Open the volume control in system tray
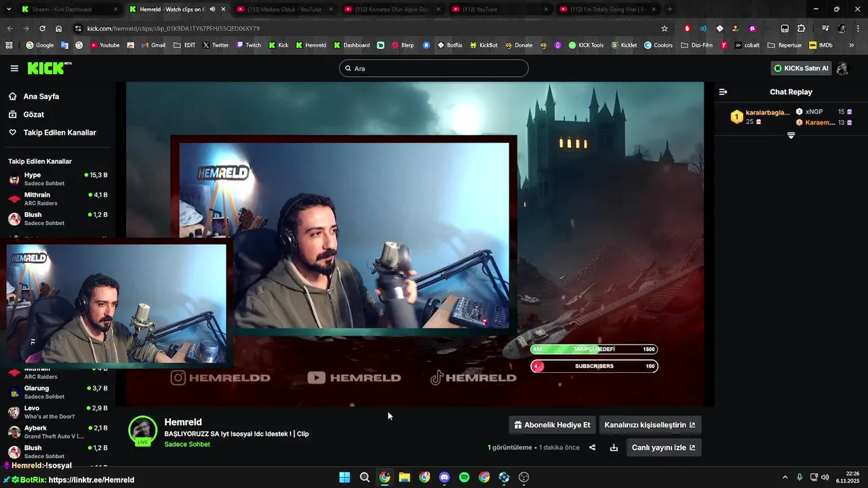 click(825, 477)
